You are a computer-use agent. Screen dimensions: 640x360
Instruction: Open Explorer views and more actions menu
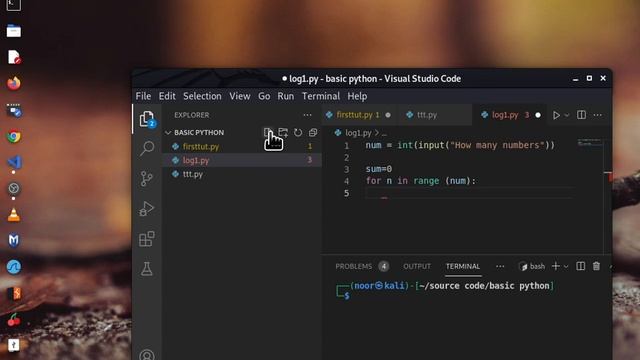coord(307,115)
